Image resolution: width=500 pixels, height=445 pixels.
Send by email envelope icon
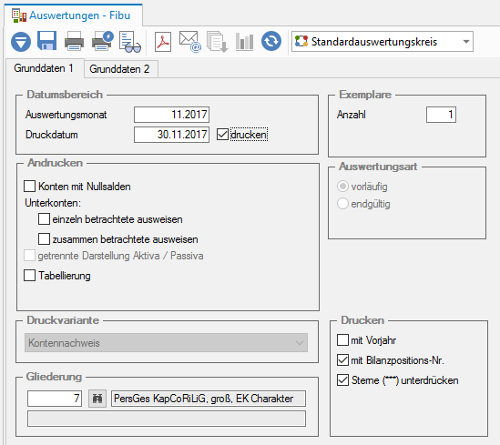pos(190,42)
